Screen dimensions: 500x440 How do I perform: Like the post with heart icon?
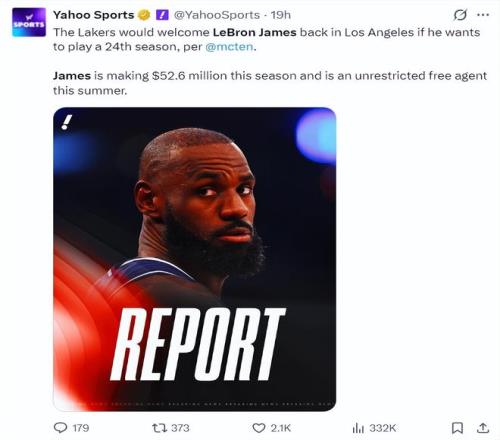click(x=259, y=428)
